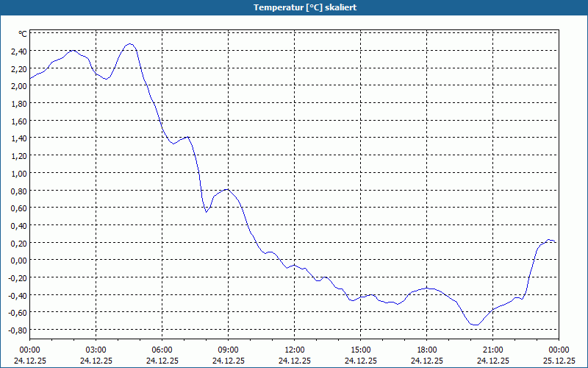
Task: Click the 24.12.25 date under 15:00
Action: [361, 361]
